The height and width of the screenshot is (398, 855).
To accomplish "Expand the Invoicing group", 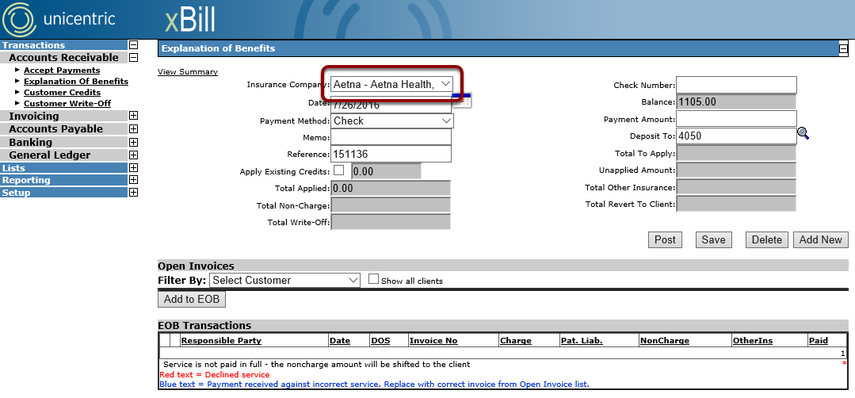I will click(x=133, y=116).
